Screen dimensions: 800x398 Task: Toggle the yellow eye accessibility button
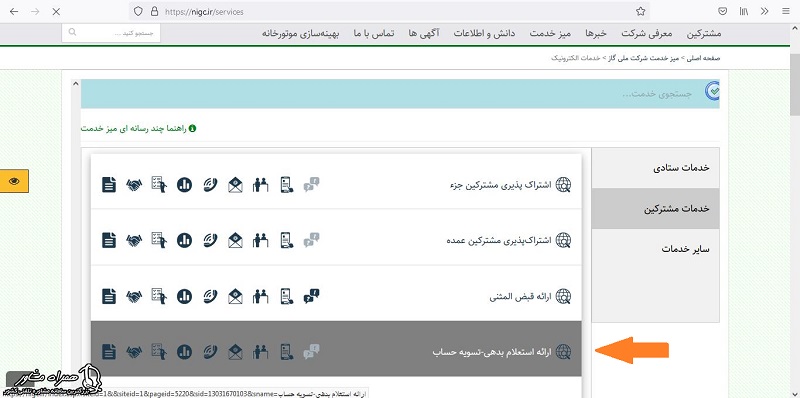click(x=14, y=181)
